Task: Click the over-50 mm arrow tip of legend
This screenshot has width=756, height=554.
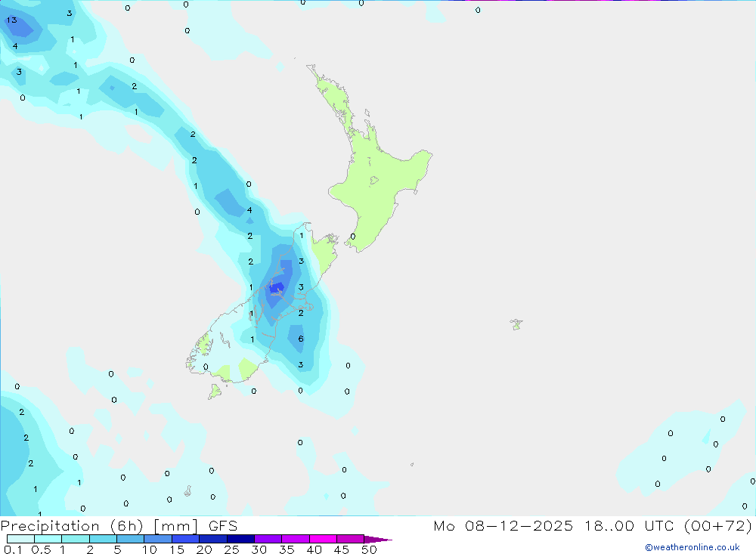Action: click(377, 539)
